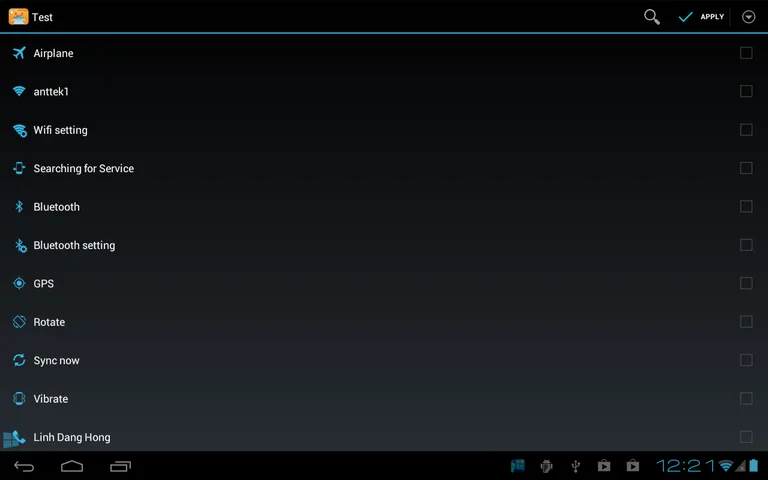Click the Bluetooth setting icon
This screenshot has height=480, width=768.
[x=20, y=245]
